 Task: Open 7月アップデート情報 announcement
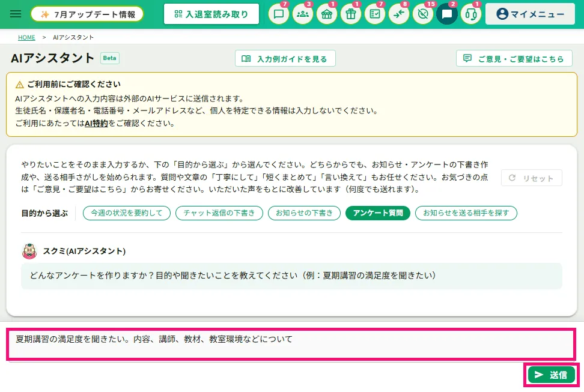pos(87,14)
